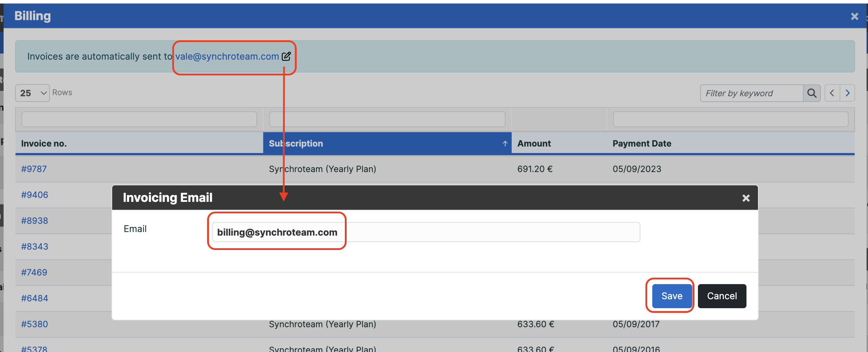Save the invoicing email
Image resolution: width=868 pixels, height=352 pixels.
pos(672,296)
